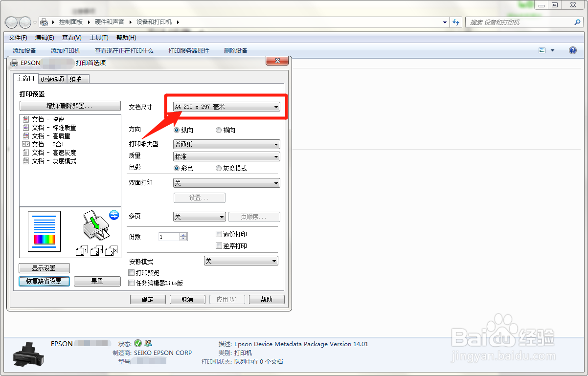Click the shared users status icon
Screen dimensions: 588x376
click(148, 343)
